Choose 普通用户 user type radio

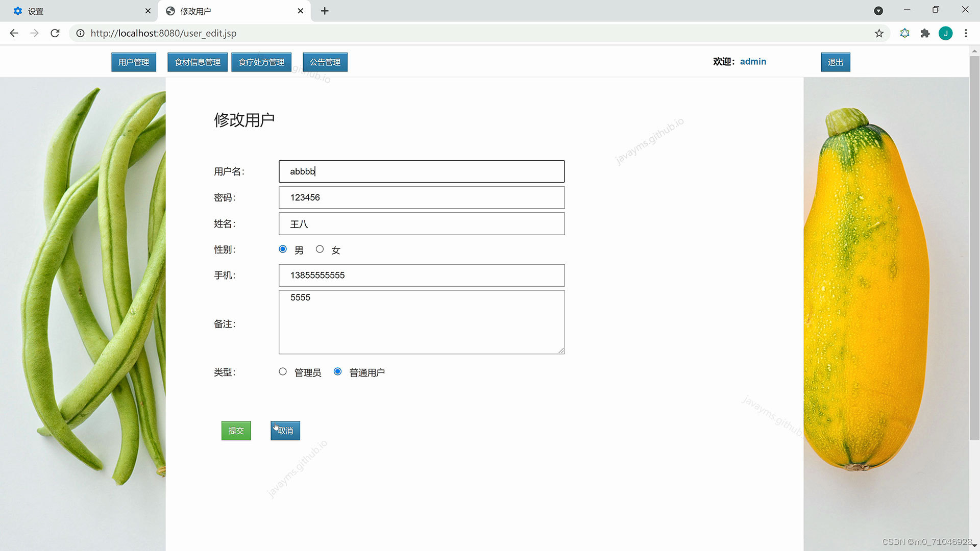[x=337, y=371]
